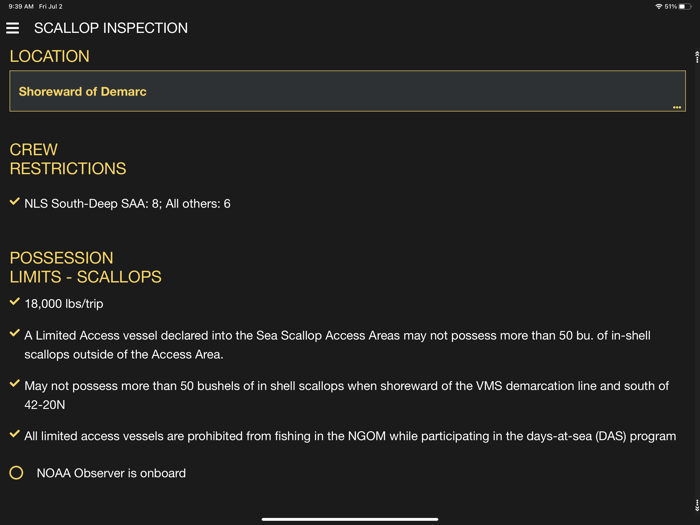Click the check mark beside the Limited Access vessel rule

pos(15,334)
